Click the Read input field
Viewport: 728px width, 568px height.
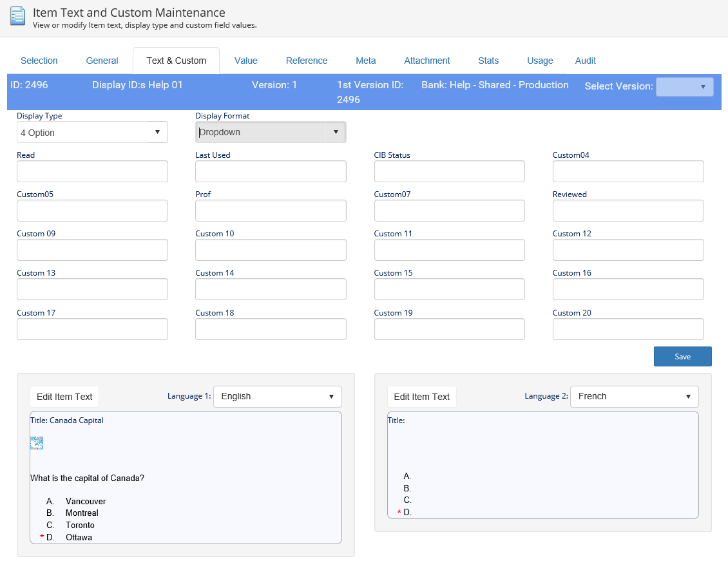click(92, 171)
